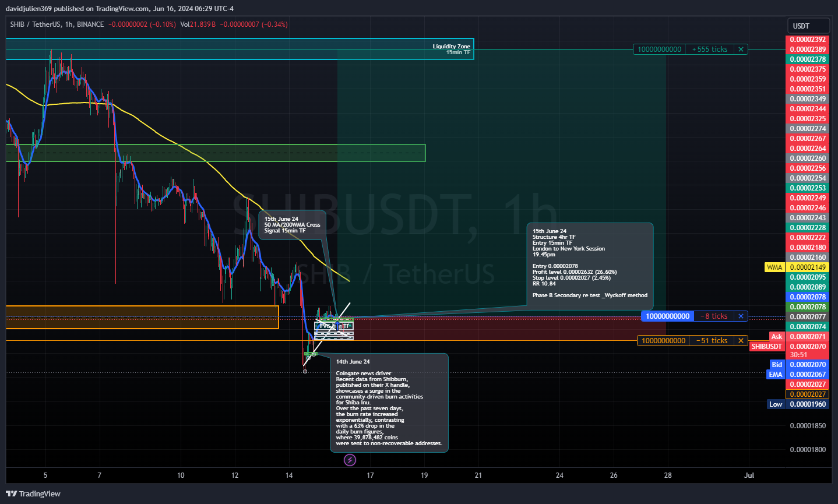This screenshot has width=838, height=504.
Task: Click the red SHIBUSDT symbol label
Action: click(x=766, y=347)
